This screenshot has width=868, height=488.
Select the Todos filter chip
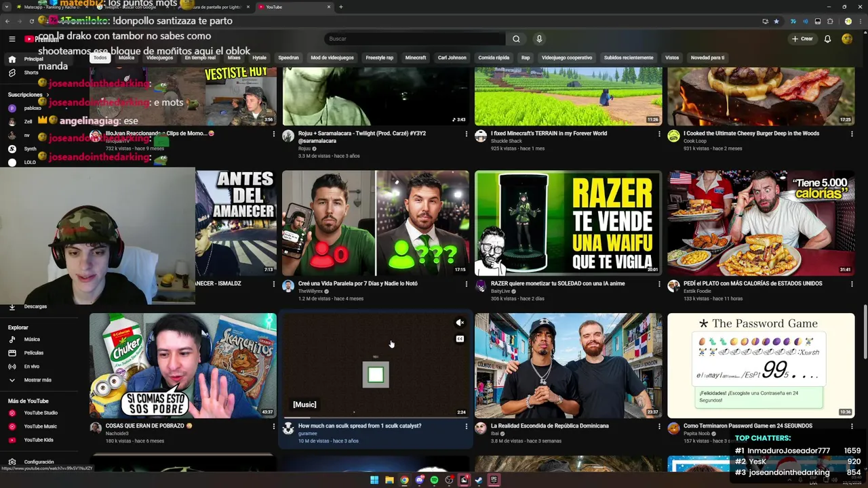coord(100,58)
